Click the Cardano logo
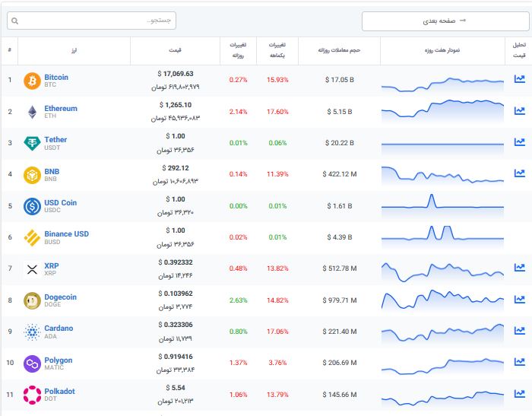This screenshot has height=416, width=532. coord(32,332)
